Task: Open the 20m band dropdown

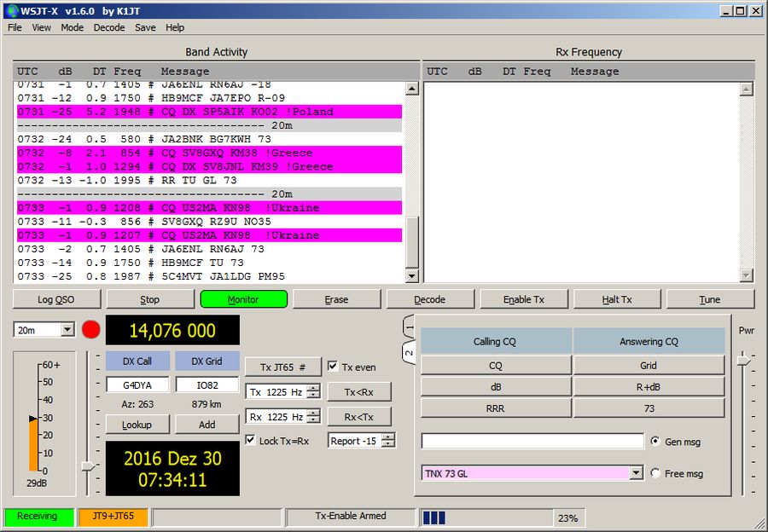Action: coord(67,330)
